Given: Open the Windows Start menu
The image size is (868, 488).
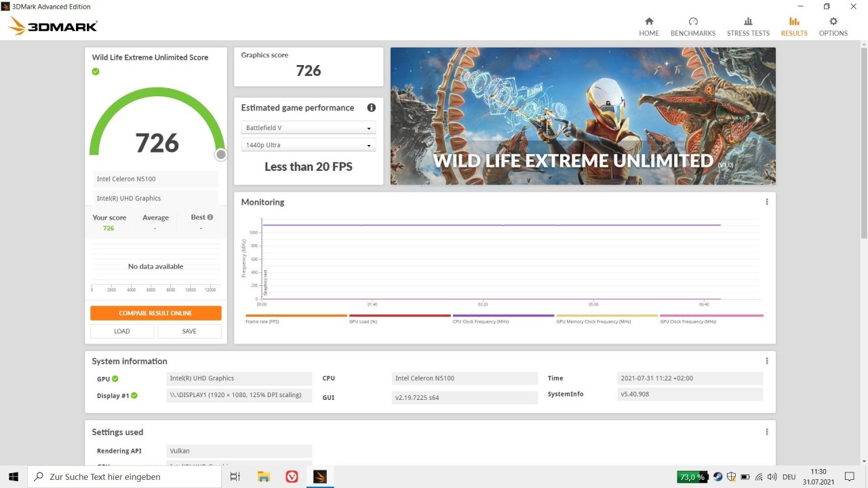Looking at the screenshot, I should pos(14,476).
